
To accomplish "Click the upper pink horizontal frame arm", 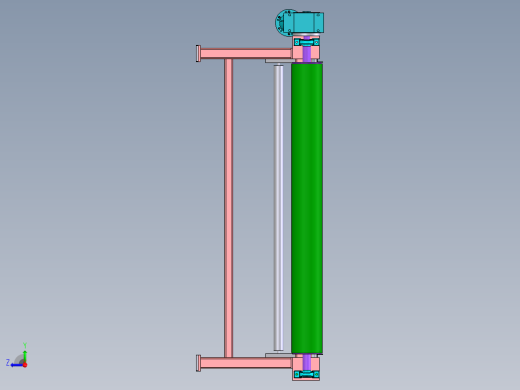I will point(247,53).
